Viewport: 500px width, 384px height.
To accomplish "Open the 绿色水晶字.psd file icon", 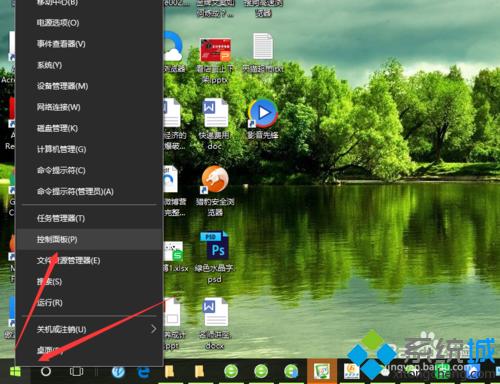I will (x=215, y=245).
